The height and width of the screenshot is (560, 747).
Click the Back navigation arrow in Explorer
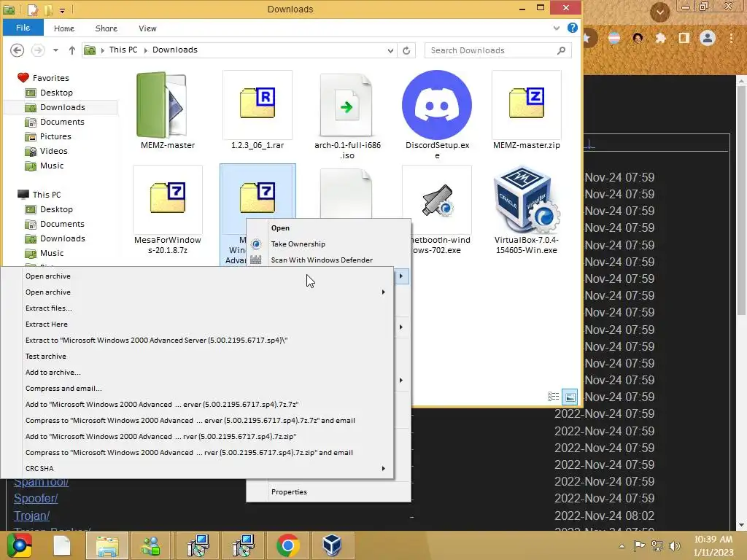click(x=18, y=50)
